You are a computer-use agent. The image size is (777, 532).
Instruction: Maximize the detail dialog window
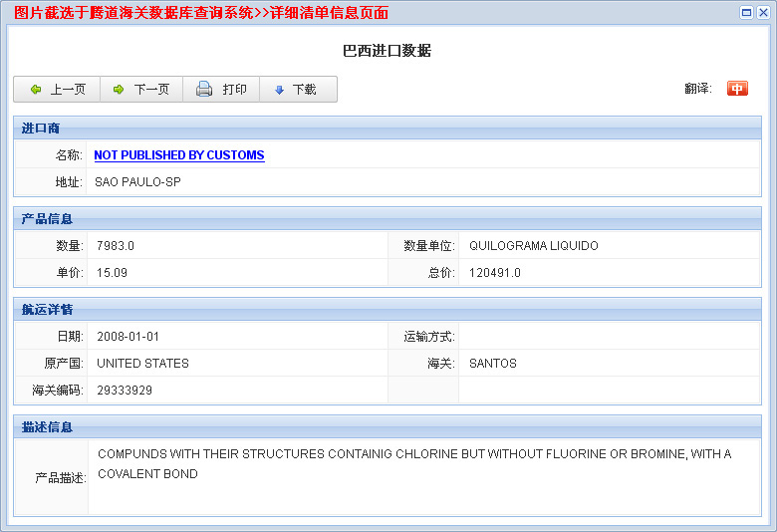(747, 12)
